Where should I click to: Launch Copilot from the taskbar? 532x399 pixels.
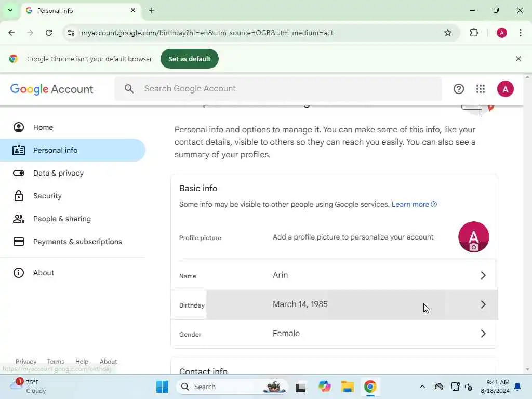click(324, 387)
